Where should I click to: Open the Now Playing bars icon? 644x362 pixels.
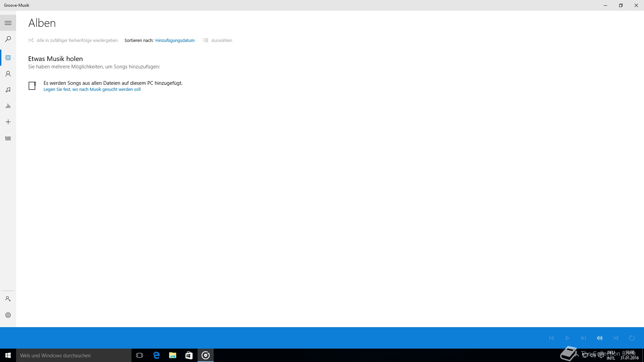8,106
